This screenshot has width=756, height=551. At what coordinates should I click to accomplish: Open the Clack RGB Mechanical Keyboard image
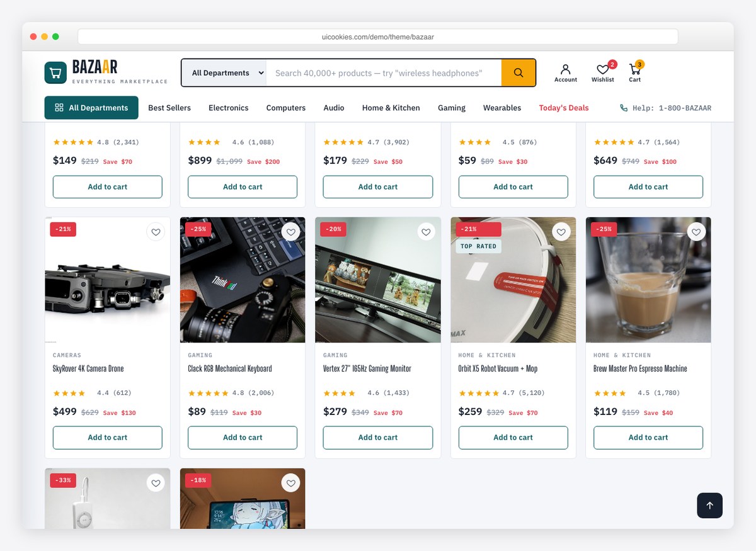click(243, 280)
